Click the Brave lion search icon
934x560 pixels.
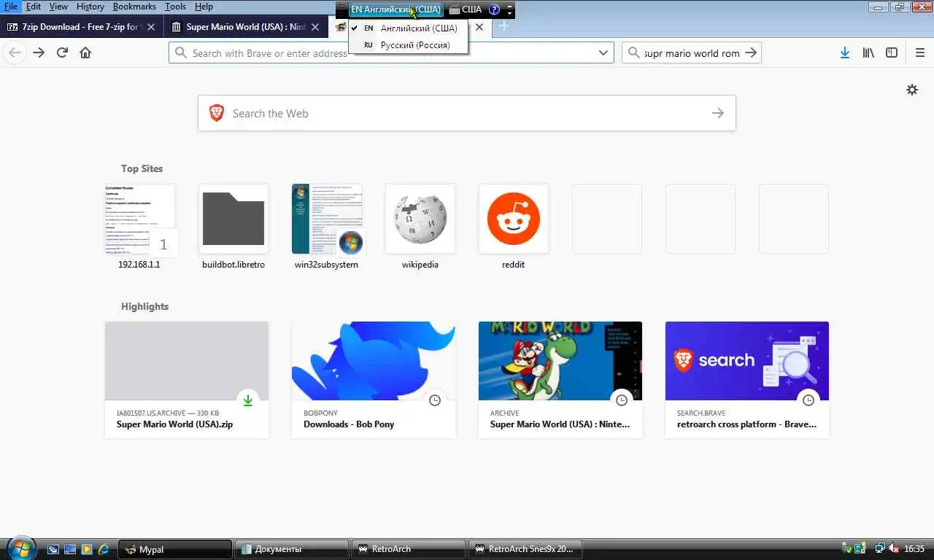(x=217, y=113)
